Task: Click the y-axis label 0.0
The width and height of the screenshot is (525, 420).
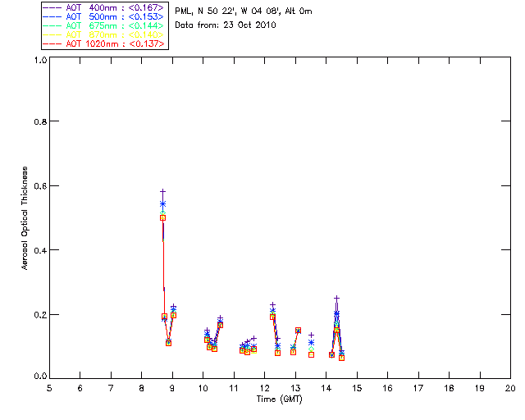Action: click(40, 377)
